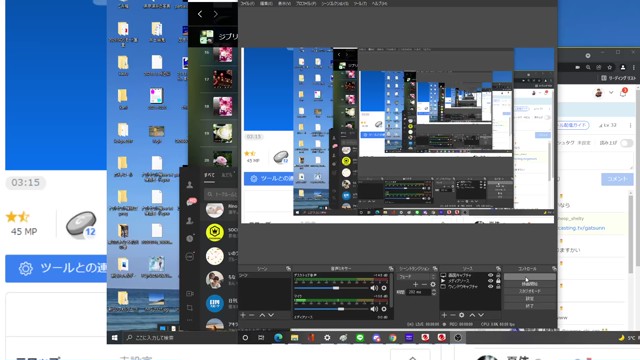Image resolution: width=640 pixels, height=360 pixels.
Task: Click スタジオモード button in OBS controls
Action: click(530, 291)
